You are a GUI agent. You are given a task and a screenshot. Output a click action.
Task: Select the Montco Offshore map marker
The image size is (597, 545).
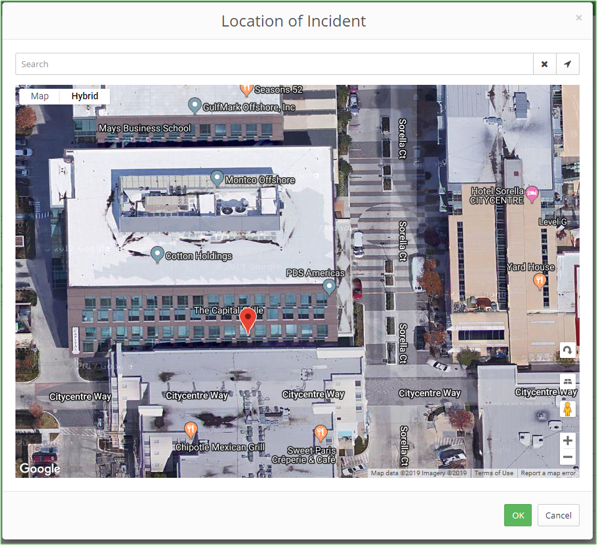217,178
